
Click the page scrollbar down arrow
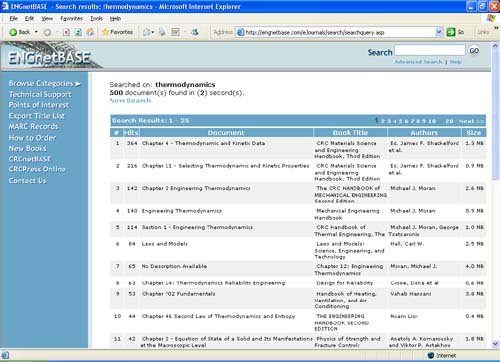point(495,344)
